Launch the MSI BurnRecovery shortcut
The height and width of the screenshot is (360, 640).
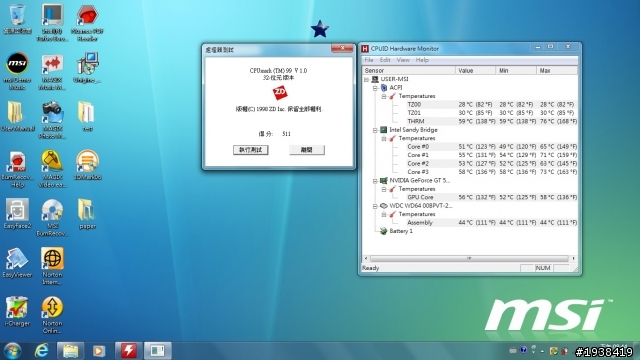pos(52,218)
